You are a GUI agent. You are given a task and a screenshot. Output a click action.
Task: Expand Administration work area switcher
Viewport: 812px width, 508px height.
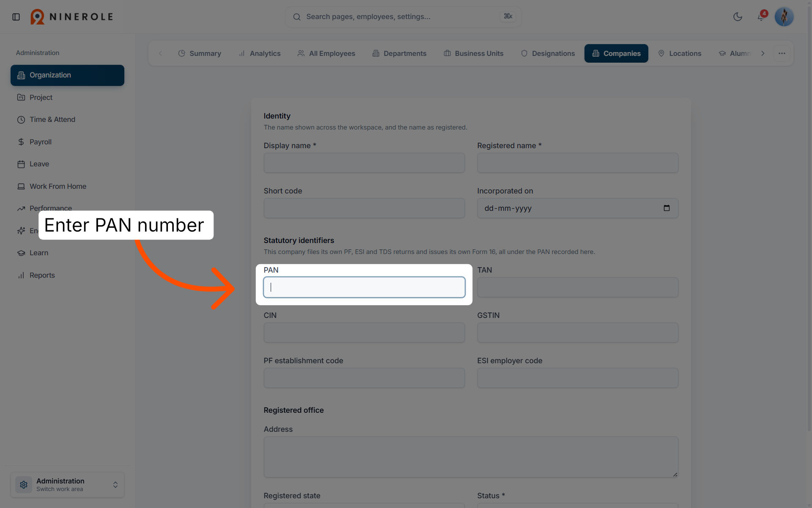(68, 485)
